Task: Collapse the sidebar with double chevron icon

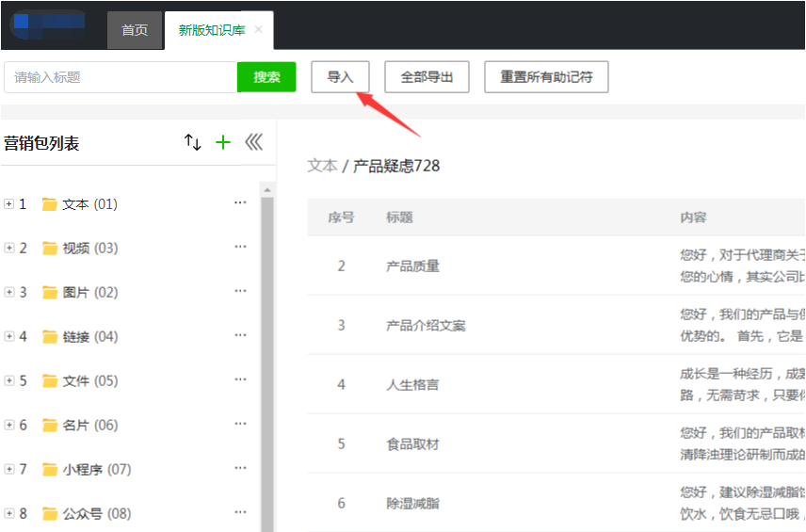Action: pyautogui.click(x=253, y=142)
